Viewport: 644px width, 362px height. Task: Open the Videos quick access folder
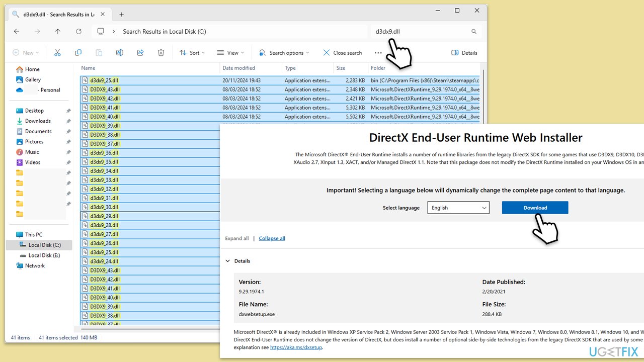pos(33,162)
